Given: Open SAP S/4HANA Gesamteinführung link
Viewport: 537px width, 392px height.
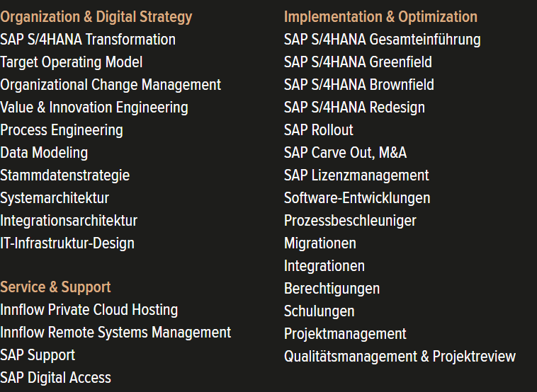Looking at the screenshot, I should point(382,40).
